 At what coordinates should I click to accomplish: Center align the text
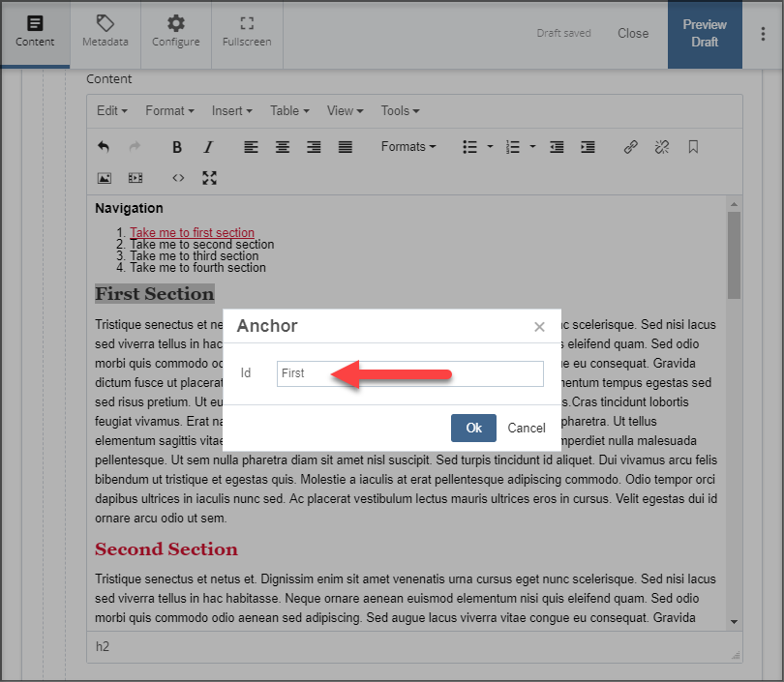pos(283,147)
